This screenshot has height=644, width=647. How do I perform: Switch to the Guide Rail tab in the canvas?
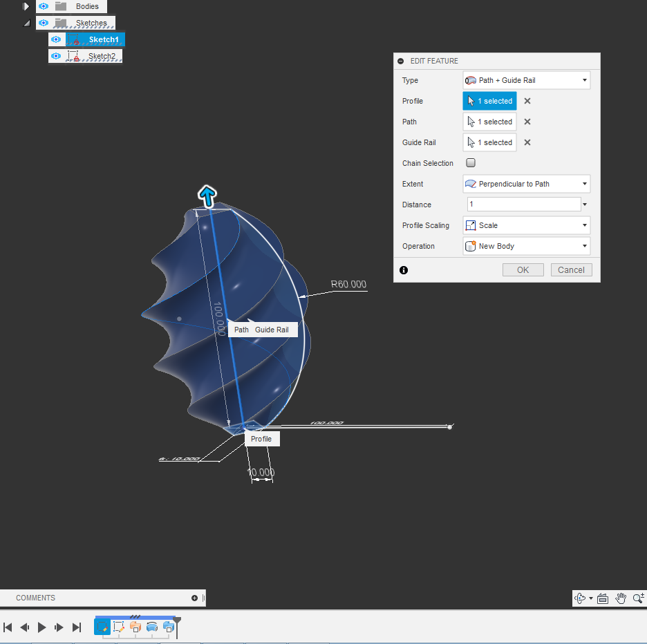tap(272, 330)
